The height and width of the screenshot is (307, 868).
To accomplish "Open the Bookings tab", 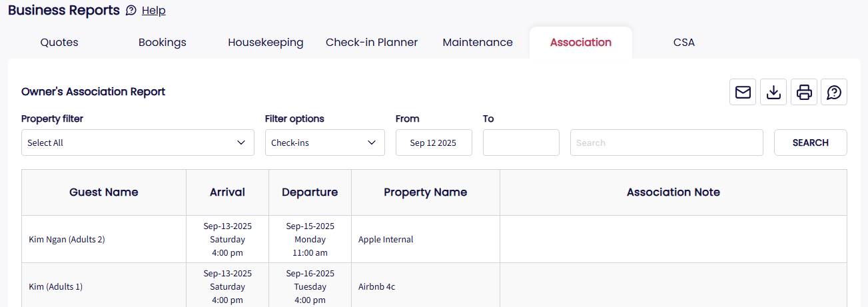I will [163, 43].
